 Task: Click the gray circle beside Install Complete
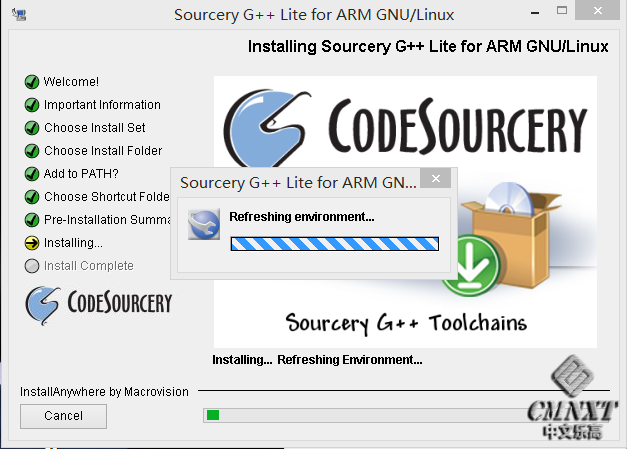pos(32,266)
